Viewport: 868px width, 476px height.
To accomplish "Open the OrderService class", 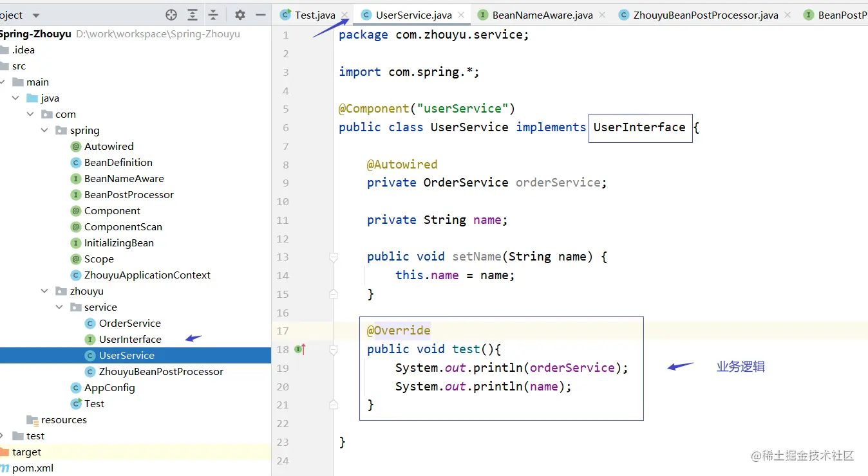I will click(129, 323).
